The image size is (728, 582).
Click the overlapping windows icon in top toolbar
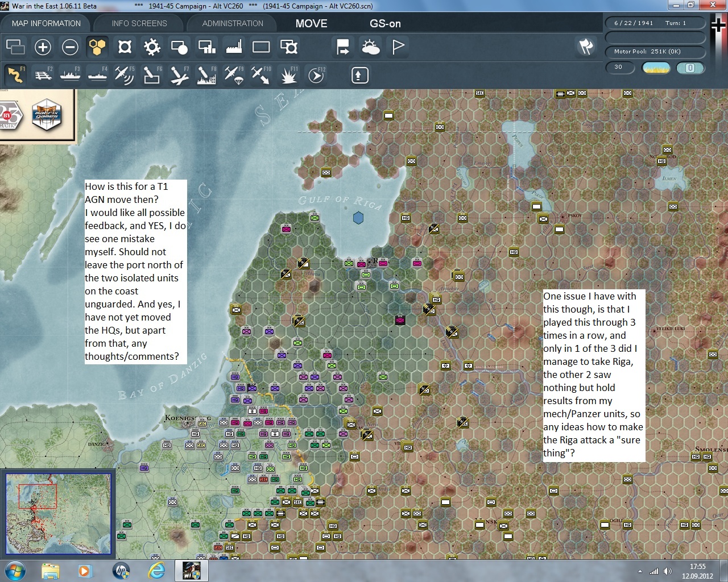point(15,47)
